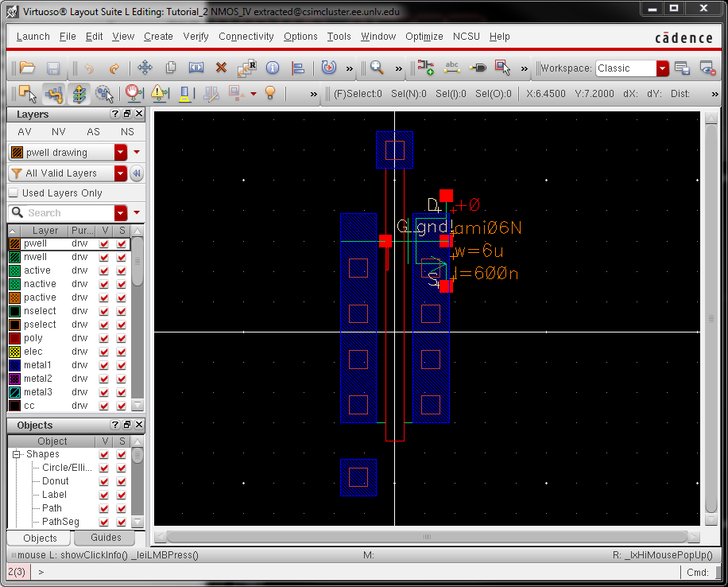Viewport: 728px width, 587px height.
Task: Toggle visibility checkbox for the poly layer
Action: pos(104,338)
